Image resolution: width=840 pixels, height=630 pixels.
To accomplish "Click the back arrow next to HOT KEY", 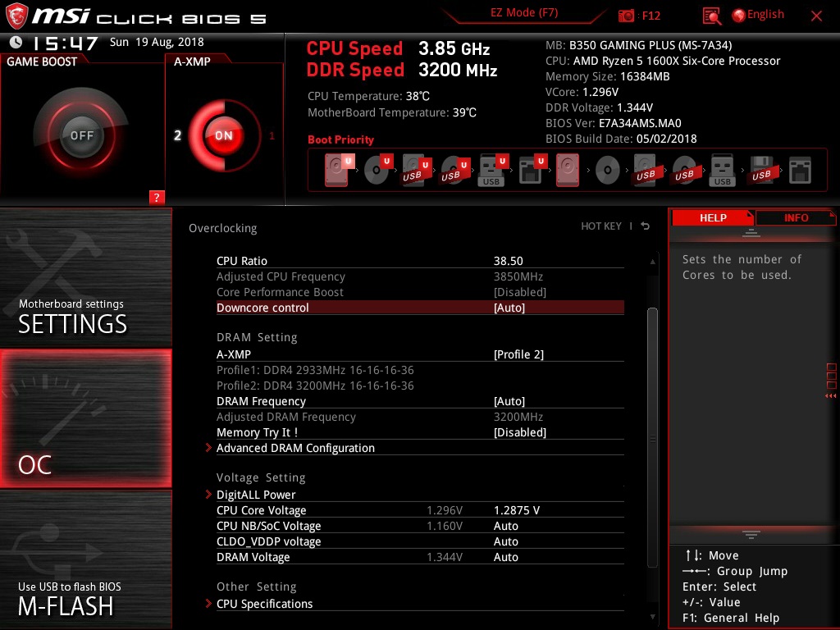I will pyautogui.click(x=645, y=226).
